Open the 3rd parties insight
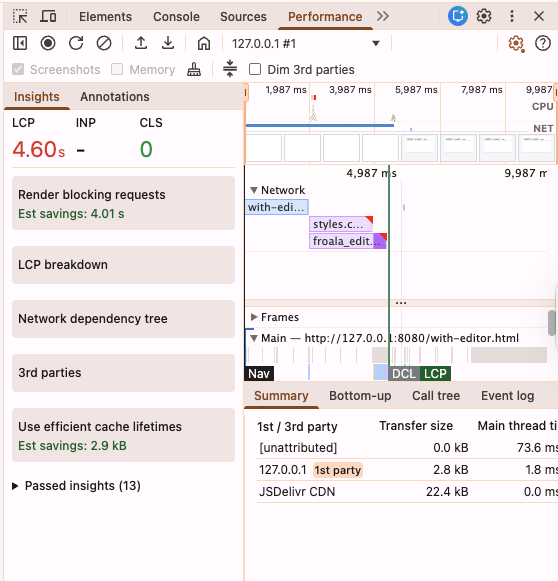This screenshot has height=581, width=558. pos(123,373)
